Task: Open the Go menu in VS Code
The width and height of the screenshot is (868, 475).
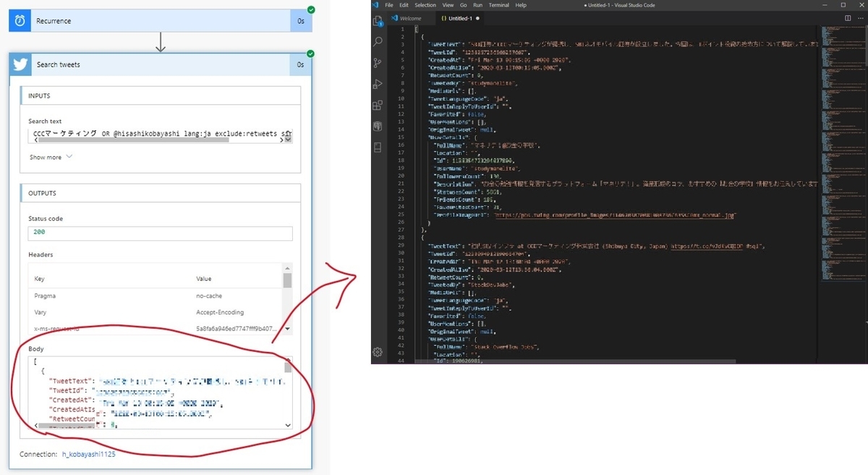Action: click(464, 5)
